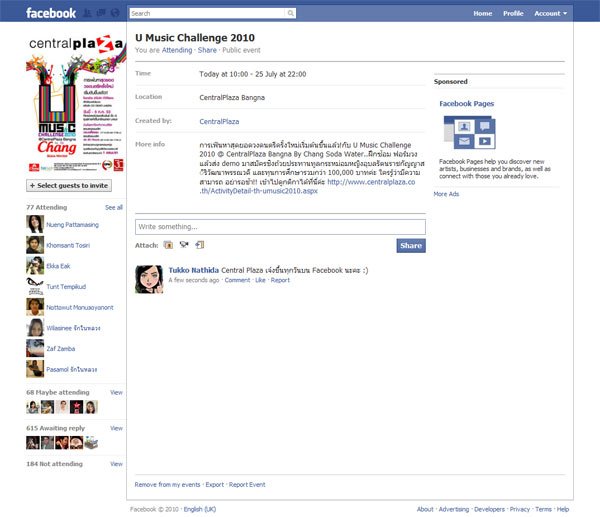Click More Ads link
Screen dimensions: 600x517
(446, 194)
